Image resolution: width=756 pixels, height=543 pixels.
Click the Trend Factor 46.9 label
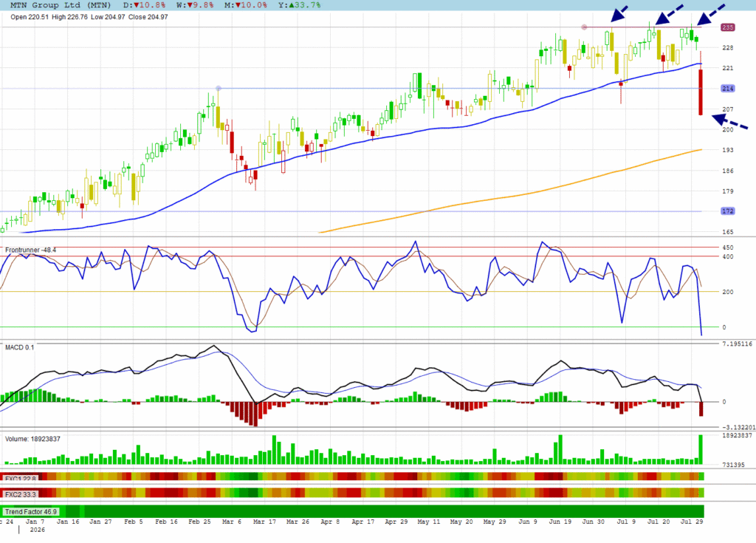click(x=31, y=512)
